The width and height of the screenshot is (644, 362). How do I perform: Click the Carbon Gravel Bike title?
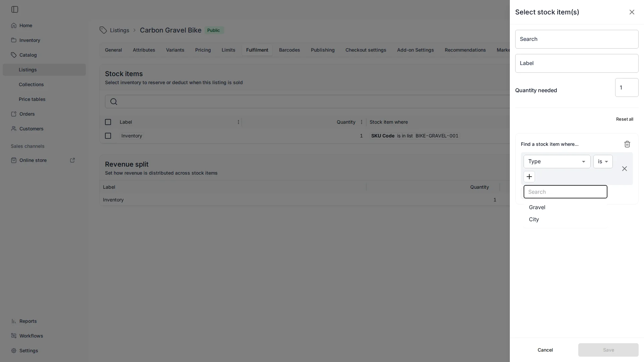(x=171, y=30)
